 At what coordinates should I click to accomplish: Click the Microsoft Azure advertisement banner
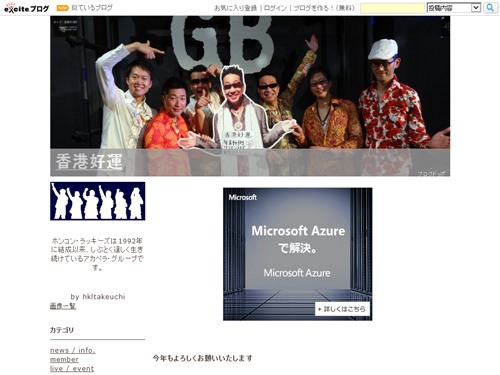[298, 254]
